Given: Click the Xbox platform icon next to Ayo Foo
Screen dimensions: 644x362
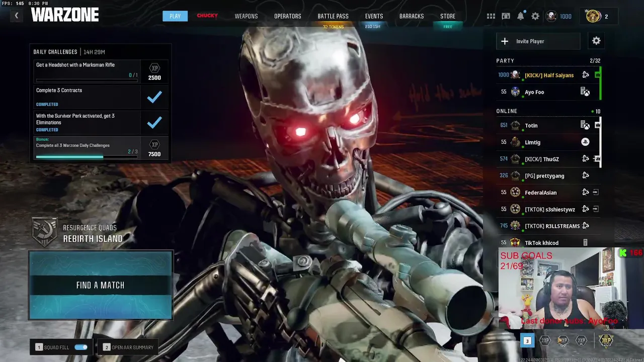Looking at the screenshot, I should coord(585,92).
